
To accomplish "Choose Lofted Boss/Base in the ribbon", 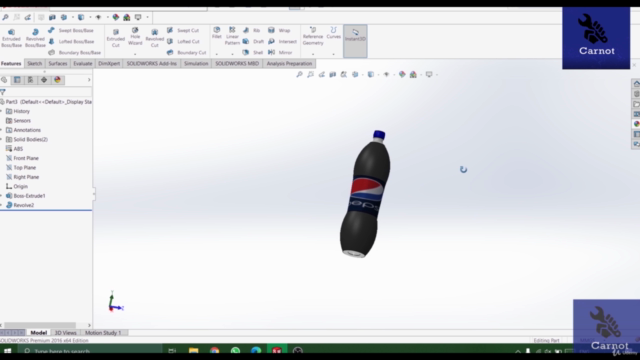I will point(71,42).
